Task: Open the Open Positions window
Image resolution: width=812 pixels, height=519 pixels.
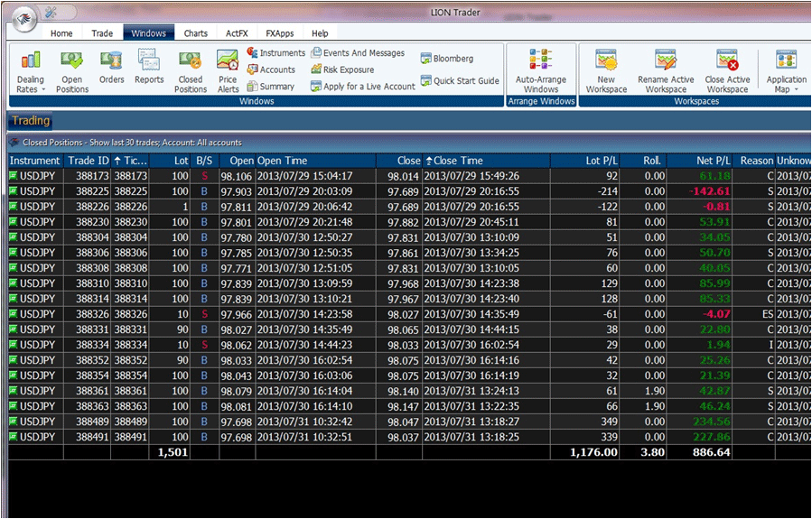Action: click(72, 71)
